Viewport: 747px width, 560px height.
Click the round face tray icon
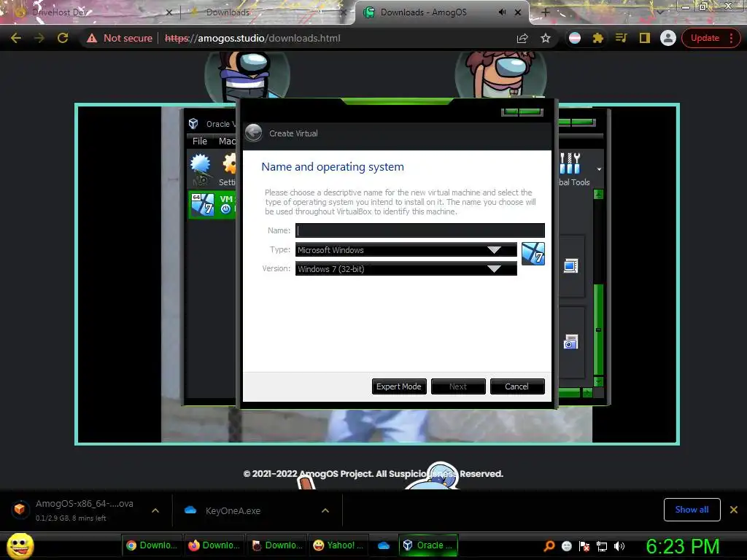(566, 546)
